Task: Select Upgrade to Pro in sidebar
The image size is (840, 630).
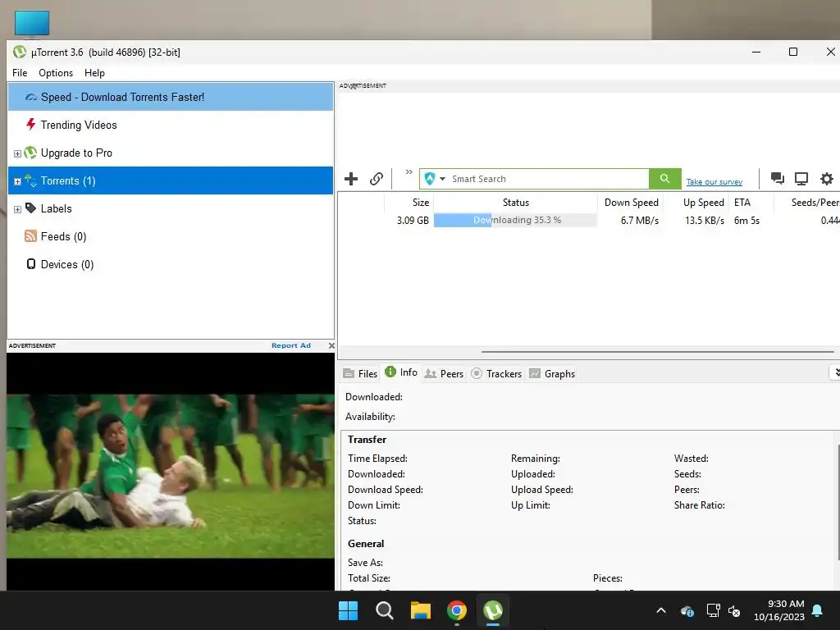Action: click(171, 153)
